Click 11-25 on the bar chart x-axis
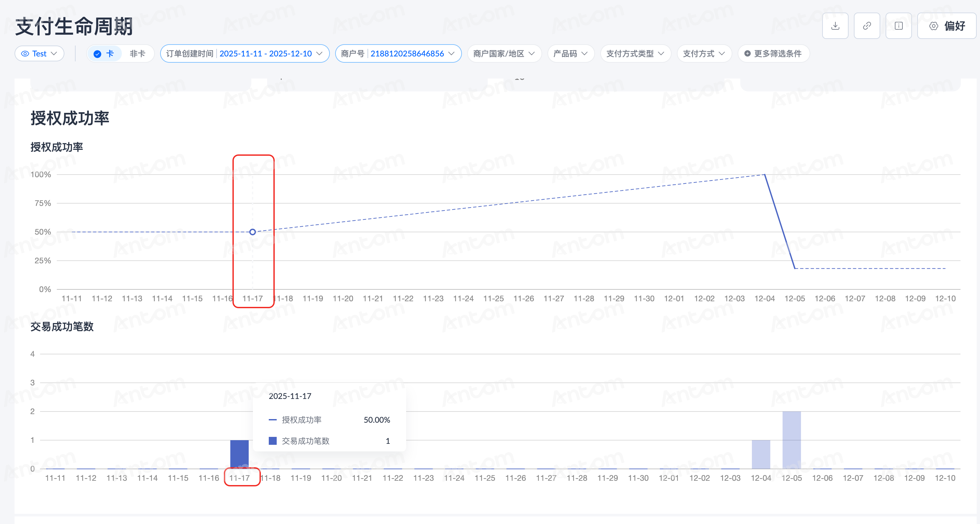 [x=485, y=478]
